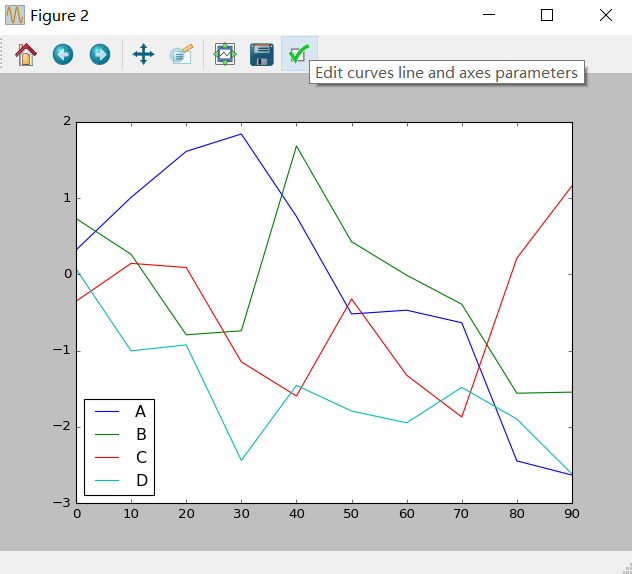Viewport: 632px width, 574px height.
Task: Click the x-axis tick label 90
Action: (572, 514)
